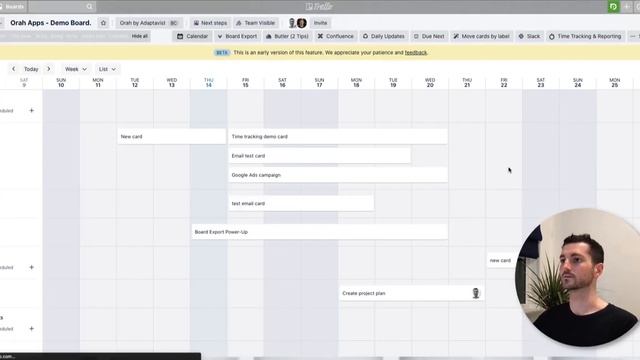
Task: Expand the List grouping dropdown
Action: click(x=107, y=69)
